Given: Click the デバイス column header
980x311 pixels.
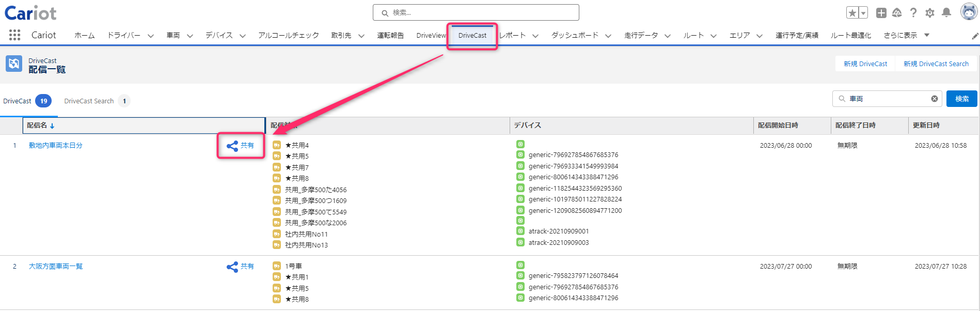Looking at the screenshot, I should pyautogui.click(x=631, y=126).
